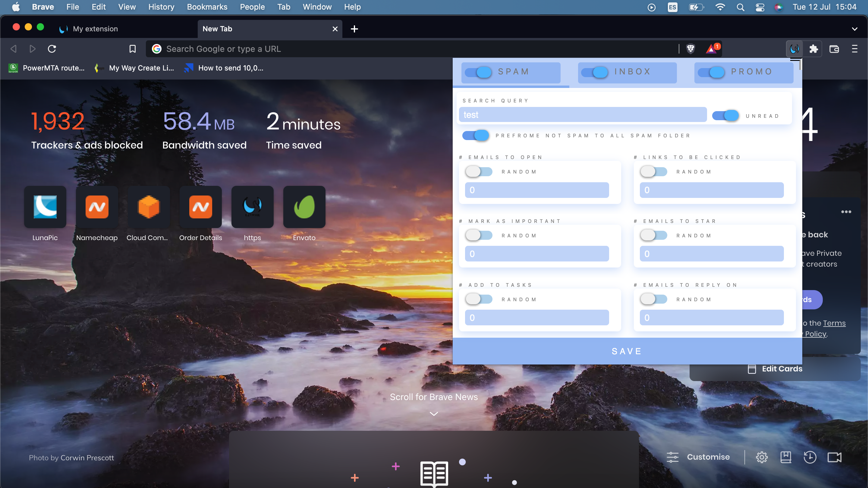
Task: Click the Brave Shields lion icon
Action: coord(690,49)
